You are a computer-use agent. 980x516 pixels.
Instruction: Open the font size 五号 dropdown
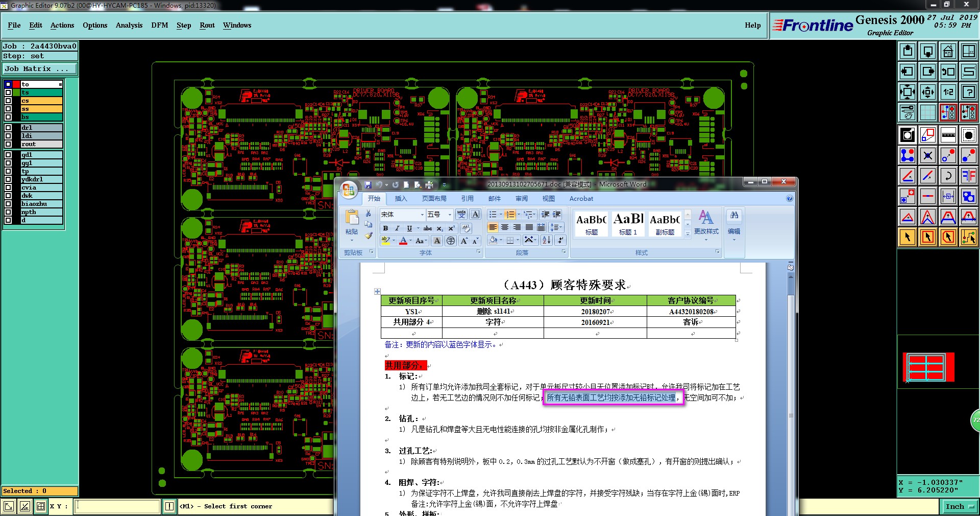click(450, 215)
